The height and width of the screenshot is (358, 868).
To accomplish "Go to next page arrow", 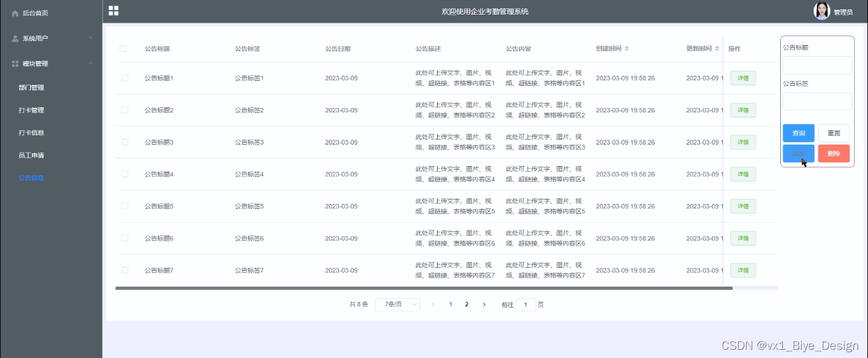I will [x=484, y=304].
